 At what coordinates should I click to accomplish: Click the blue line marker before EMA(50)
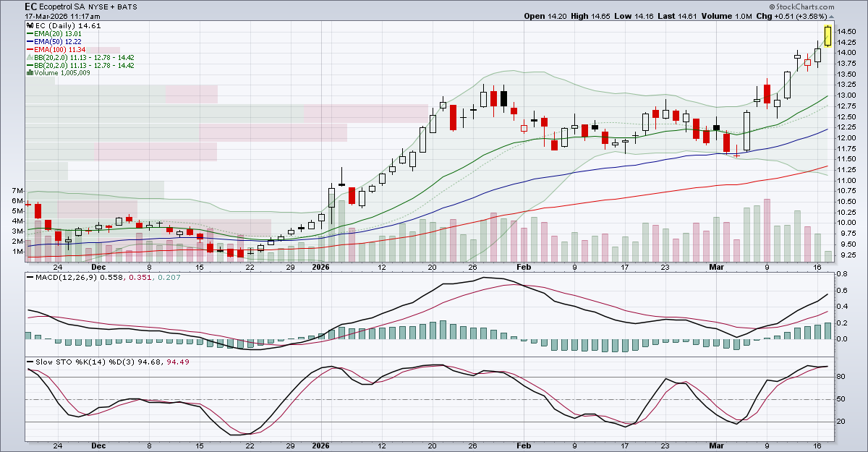(28, 41)
